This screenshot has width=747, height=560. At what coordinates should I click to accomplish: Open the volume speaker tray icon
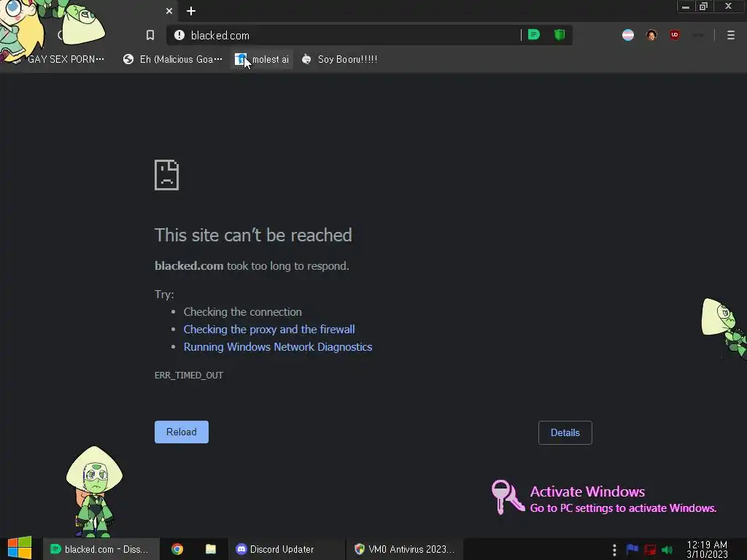coord(667,550)
